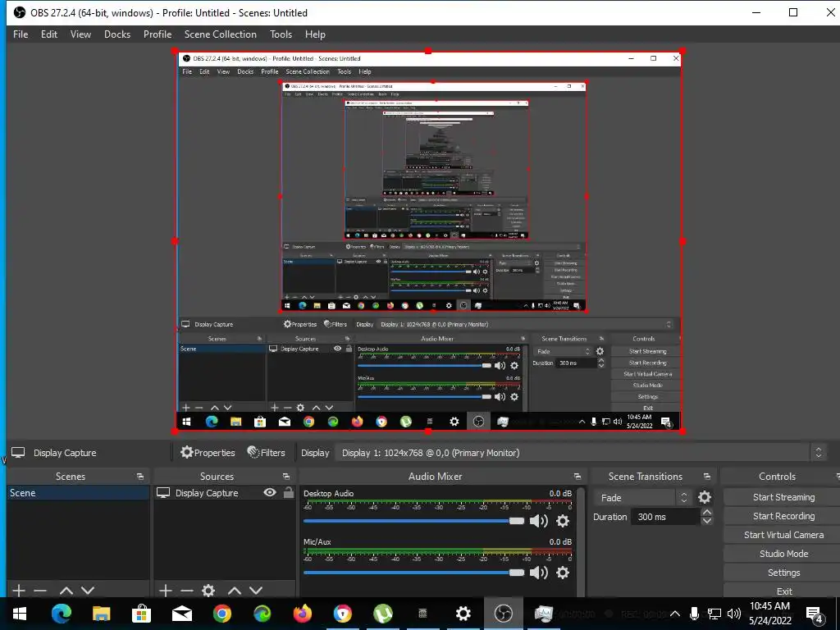Move scene down with arrow icon
Screen dimensions: 840x630
click(88, 591)
